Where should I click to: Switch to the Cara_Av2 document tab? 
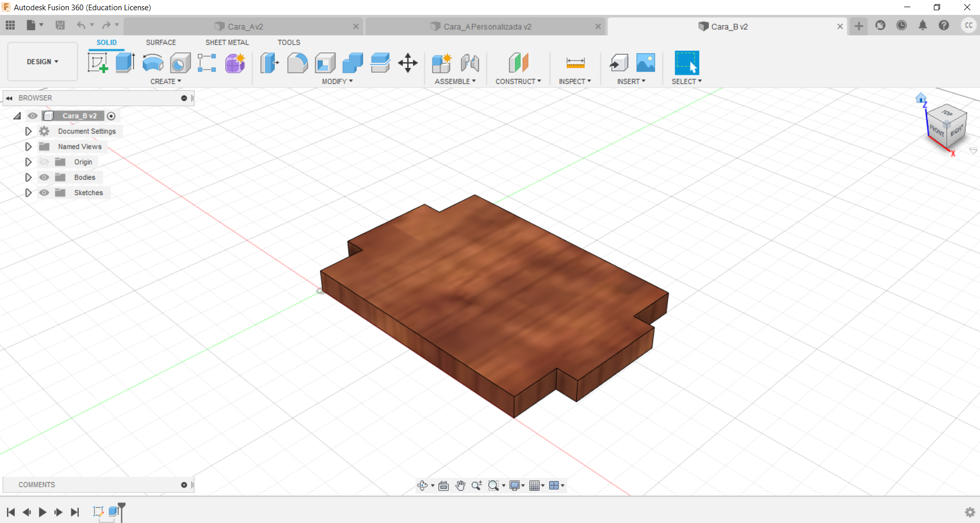(245, 27)
